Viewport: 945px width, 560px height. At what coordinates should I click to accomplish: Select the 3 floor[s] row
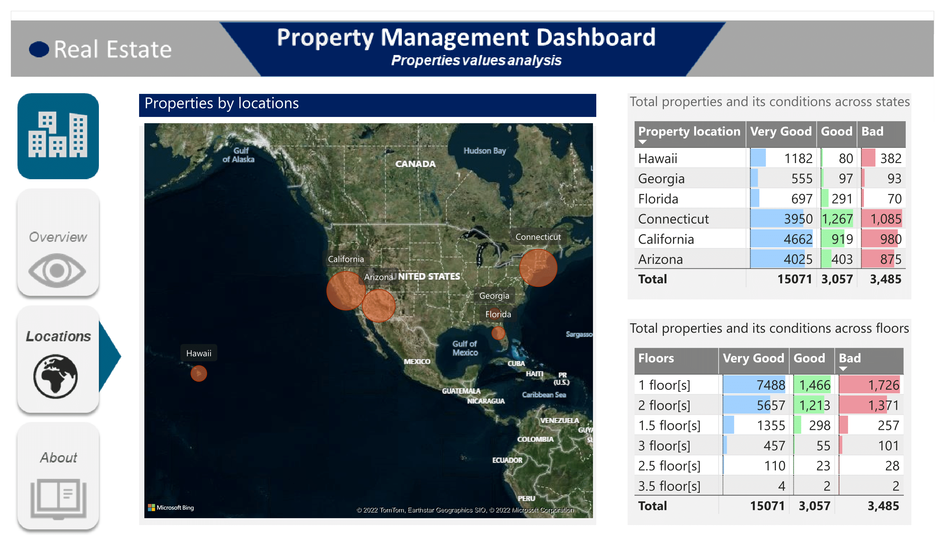click(x=769, y=446)
